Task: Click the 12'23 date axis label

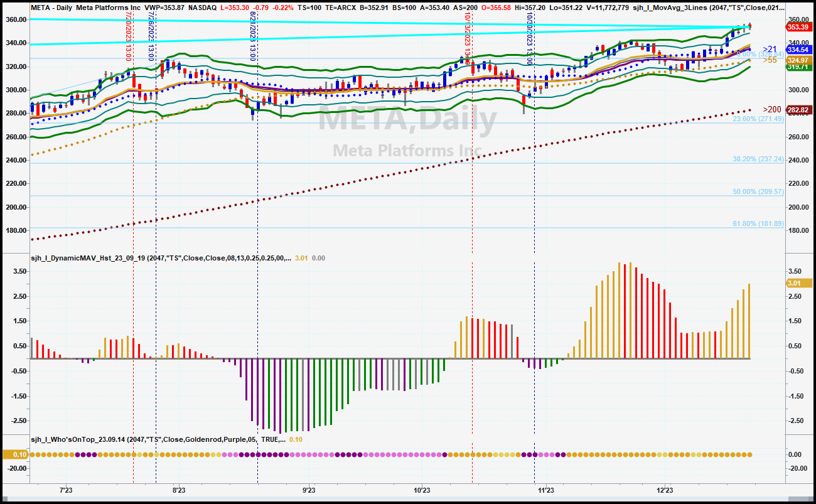Action: pos(665,490)
